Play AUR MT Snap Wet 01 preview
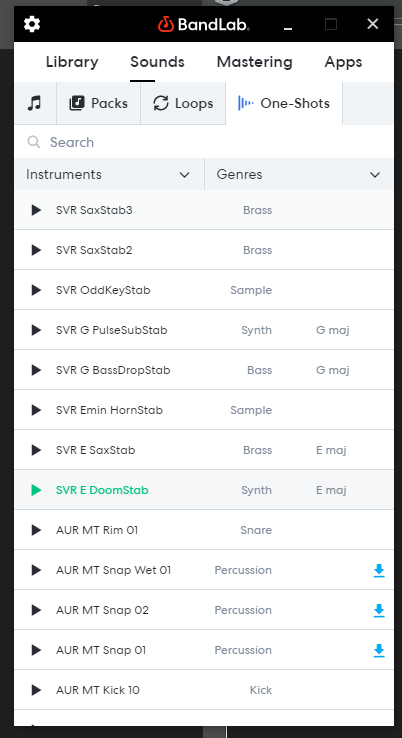 [x=36, y=570]
